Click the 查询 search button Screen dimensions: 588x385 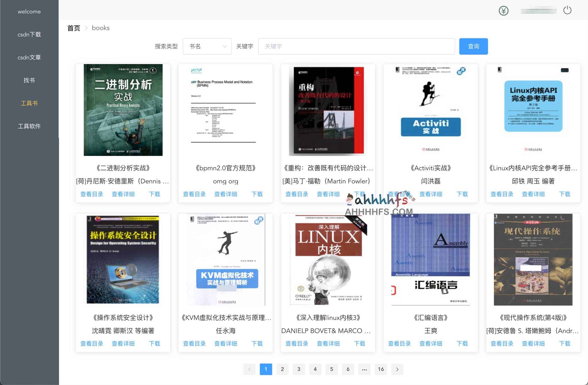point(473,46)
